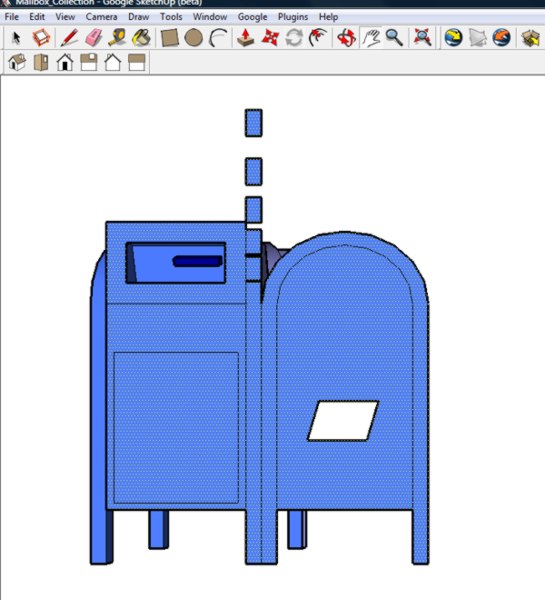The width and height of the screenshot is (545, 600).
Task: Select the Move tool with red arrows
Action: [270, 38]
